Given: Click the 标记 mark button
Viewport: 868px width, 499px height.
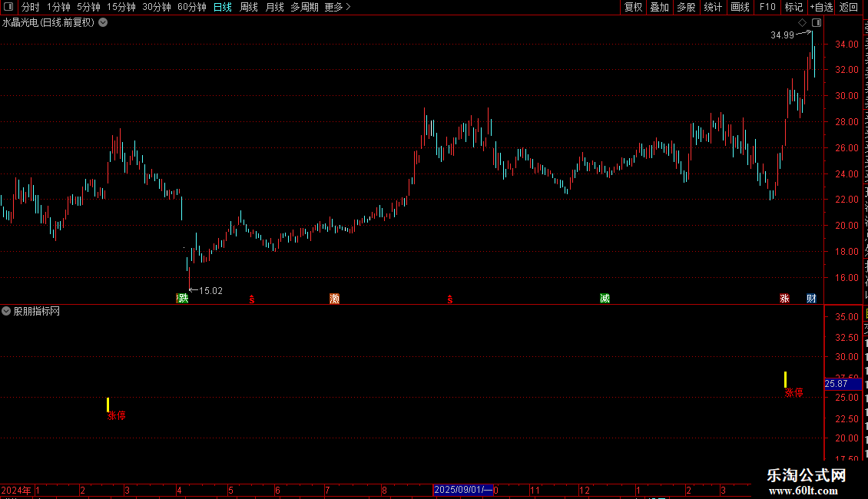Looking at the screenshot, I should click(x=793, y=7).
